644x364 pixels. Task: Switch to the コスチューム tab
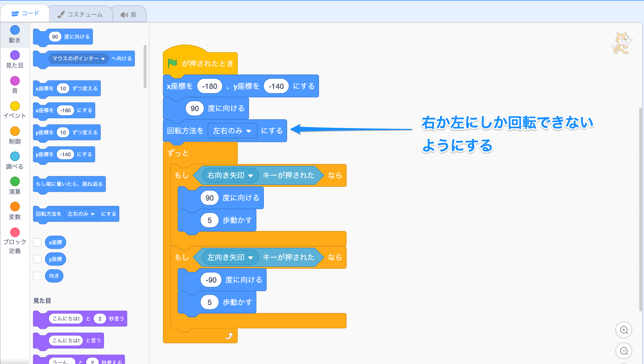pyautogui.click(x=80, y=14)
